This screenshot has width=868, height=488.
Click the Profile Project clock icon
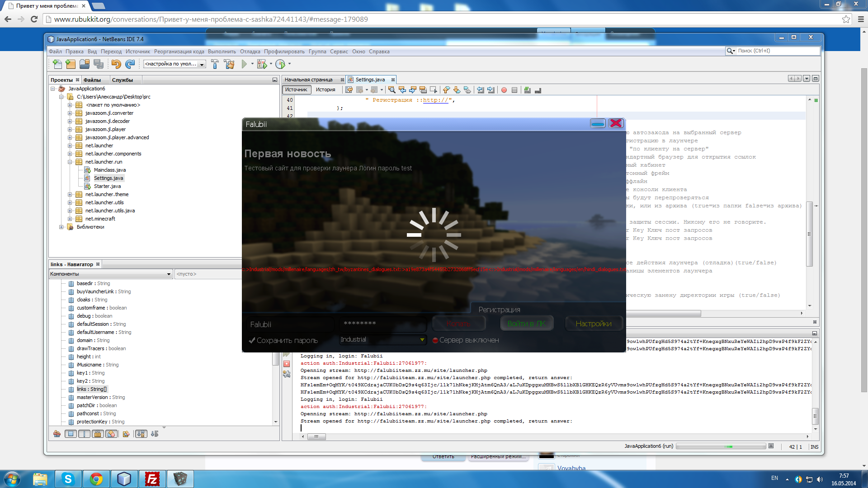[280, 64]
